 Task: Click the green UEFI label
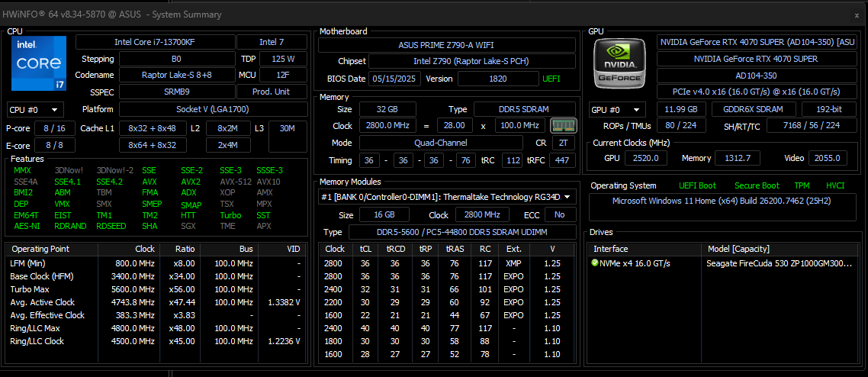point(551,79)
